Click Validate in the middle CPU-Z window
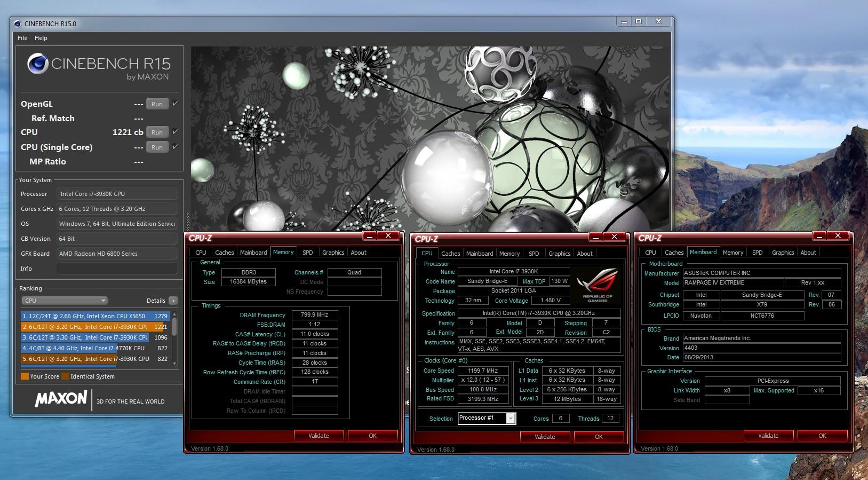868x480 pixels. click(x=545, y=437)
